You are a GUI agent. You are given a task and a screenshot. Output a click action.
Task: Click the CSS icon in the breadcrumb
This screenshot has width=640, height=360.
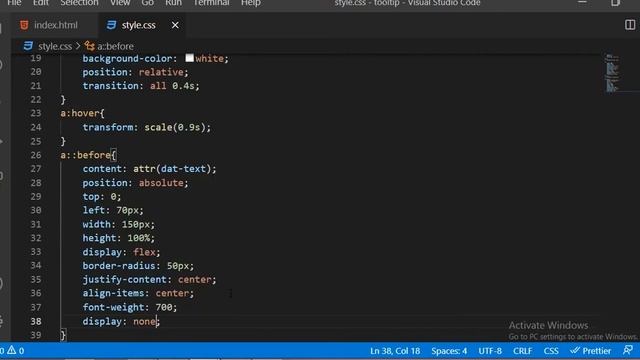point(28,46)
